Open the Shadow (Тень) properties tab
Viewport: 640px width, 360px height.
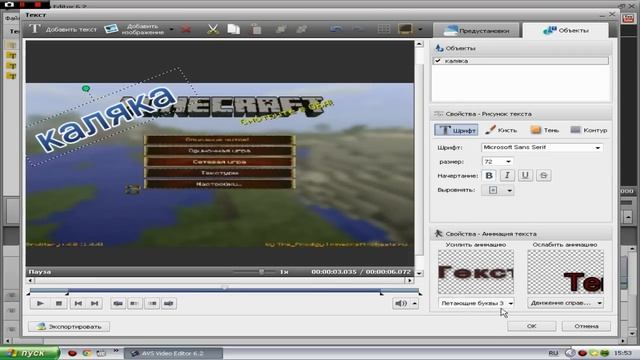coord(544,130)
